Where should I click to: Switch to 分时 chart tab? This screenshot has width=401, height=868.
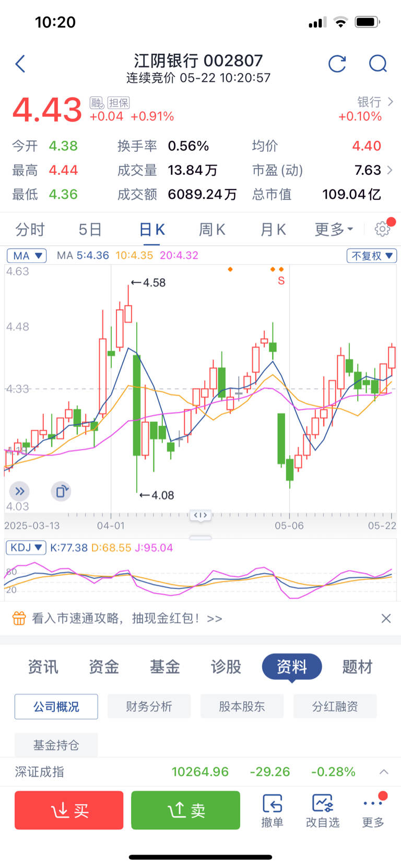tap(30, 229)
